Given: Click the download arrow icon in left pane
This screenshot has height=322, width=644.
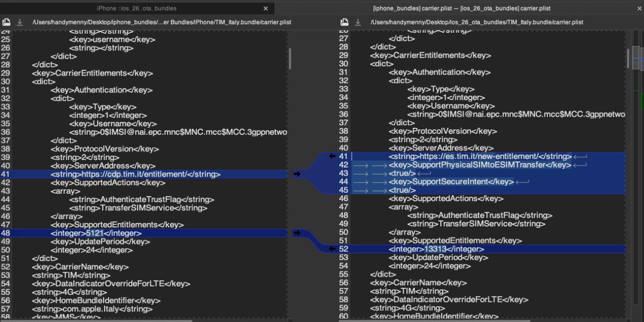Looking at the screenshot, I should pyautogui.click(x=20, y=22).
